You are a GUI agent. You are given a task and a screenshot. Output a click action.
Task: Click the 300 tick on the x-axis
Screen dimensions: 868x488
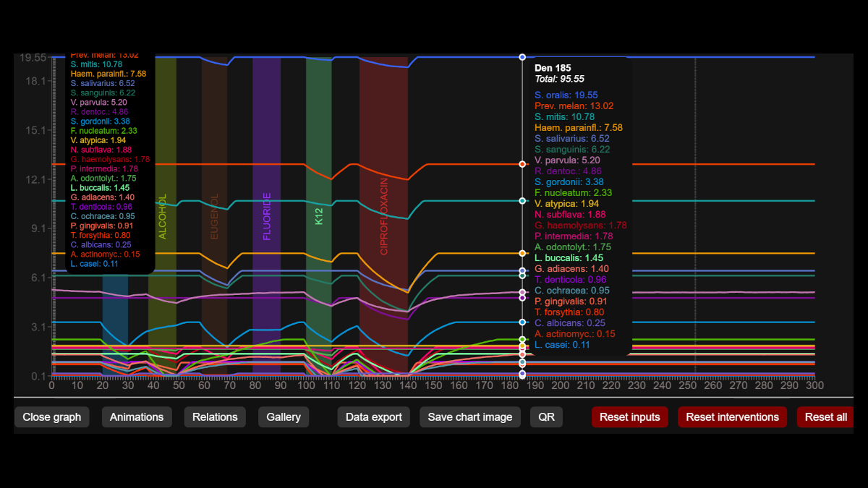click(815, 386)
